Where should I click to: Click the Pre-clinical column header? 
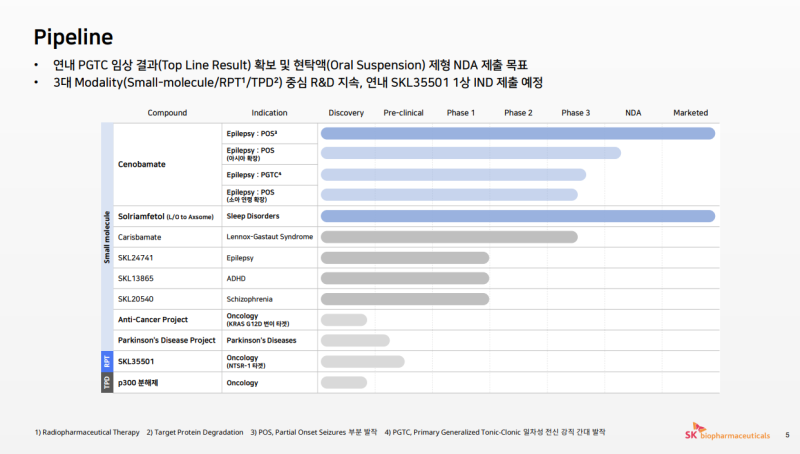(405, 113)
